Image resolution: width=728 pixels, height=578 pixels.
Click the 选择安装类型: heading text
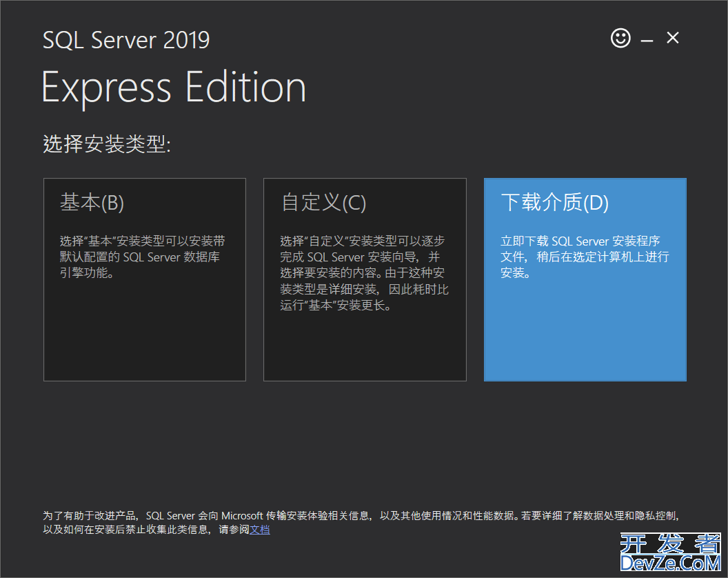pyautogui.click(x=107, y=143)
